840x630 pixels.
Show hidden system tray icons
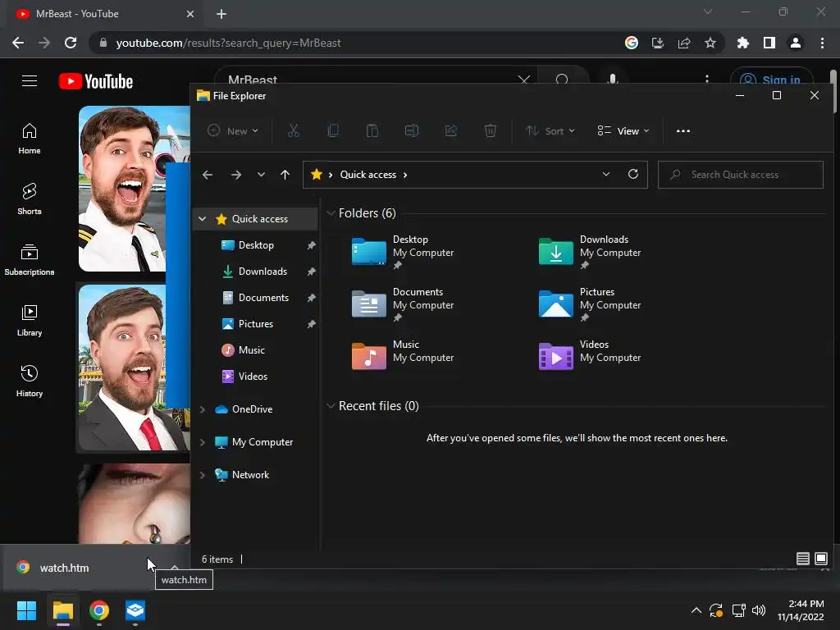696,610
